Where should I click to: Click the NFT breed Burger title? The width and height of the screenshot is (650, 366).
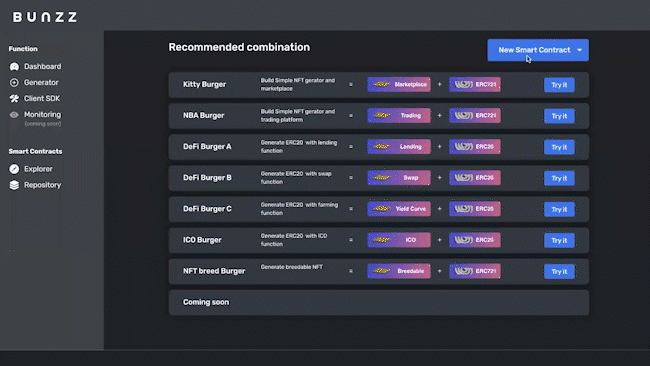[214, 271]
